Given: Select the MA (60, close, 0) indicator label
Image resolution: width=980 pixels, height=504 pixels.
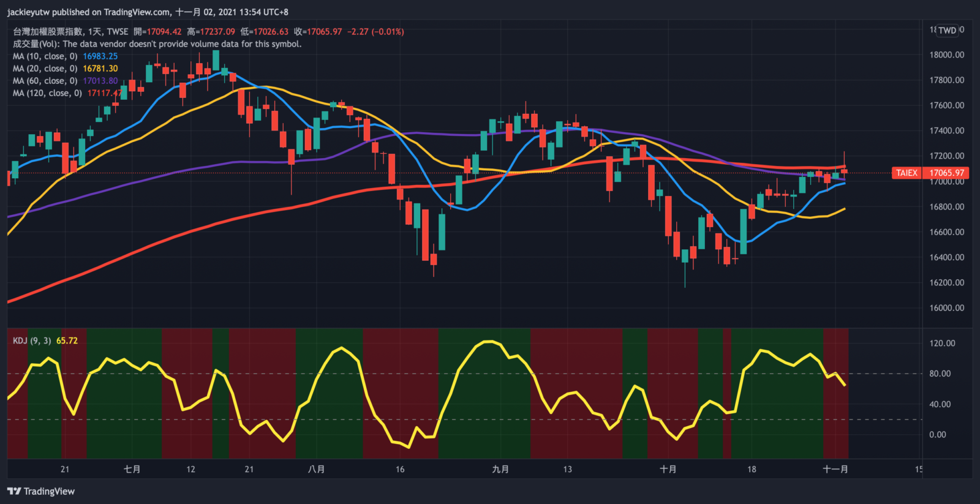Looking at the screenshot, I should (x=45, y=81).
